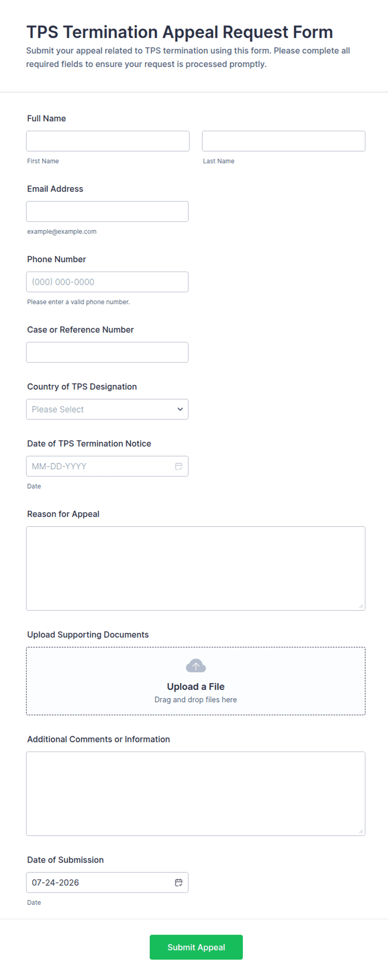Click the Case or Reference Number field
This screenshot has width=388, height=980.
[x=107, y=352]
